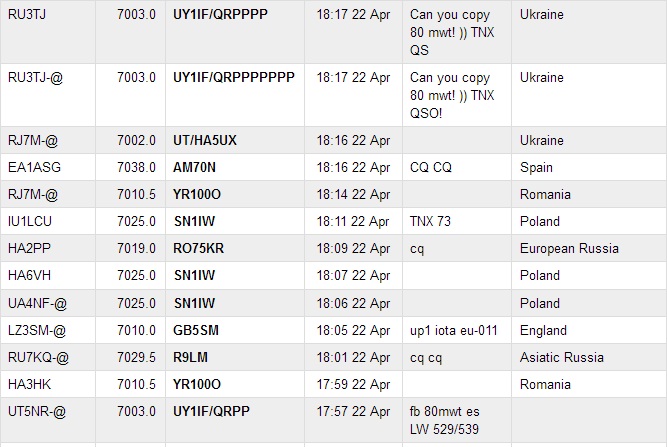Click spotter LZ3SM-@
Screen dimensions: 667x447
coord(37,330)
